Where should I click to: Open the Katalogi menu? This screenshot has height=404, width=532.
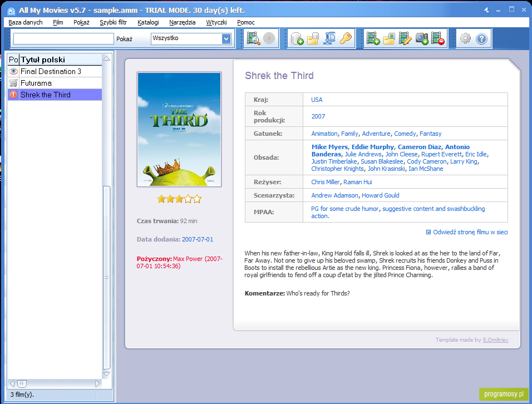click(148, 22)
